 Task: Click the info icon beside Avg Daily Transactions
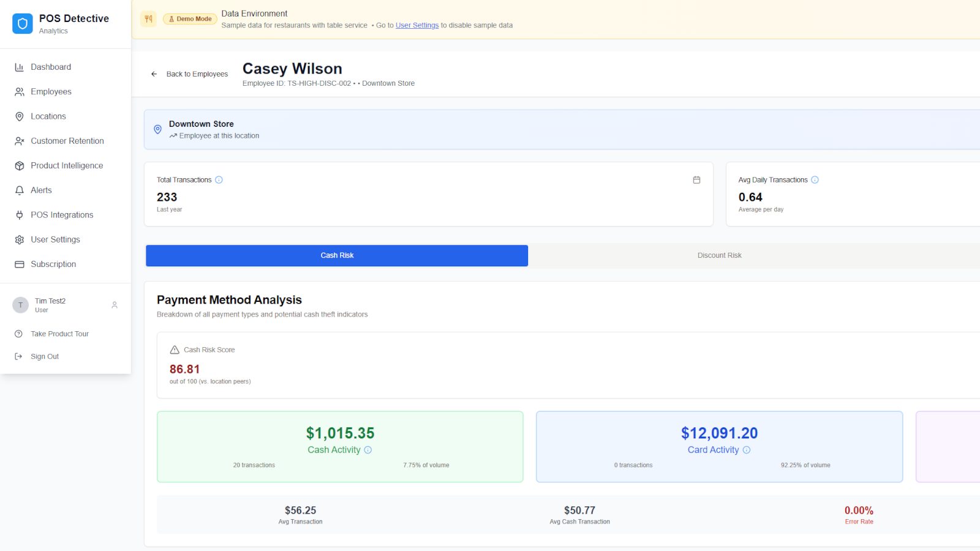815,180
